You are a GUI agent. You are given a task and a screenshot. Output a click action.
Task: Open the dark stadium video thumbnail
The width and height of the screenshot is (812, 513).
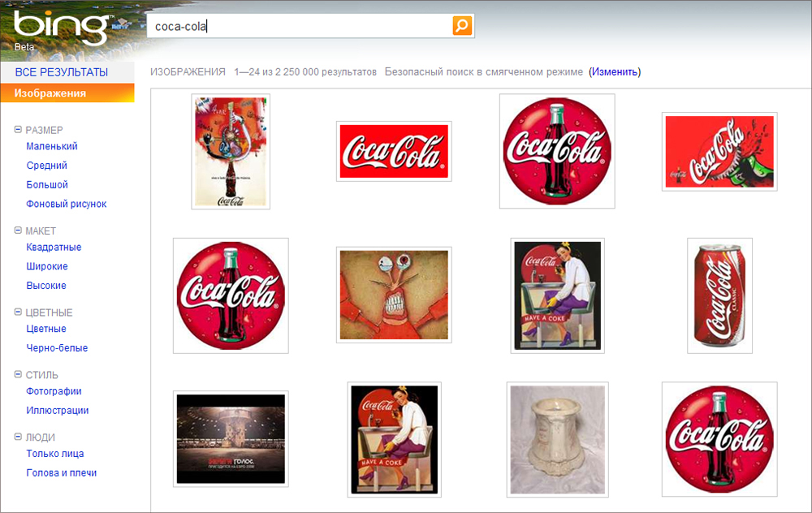[231, 439]
